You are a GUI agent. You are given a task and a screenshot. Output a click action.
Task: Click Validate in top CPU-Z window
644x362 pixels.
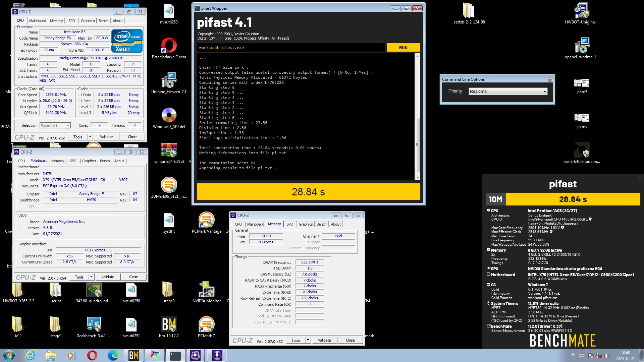point(106,137)
